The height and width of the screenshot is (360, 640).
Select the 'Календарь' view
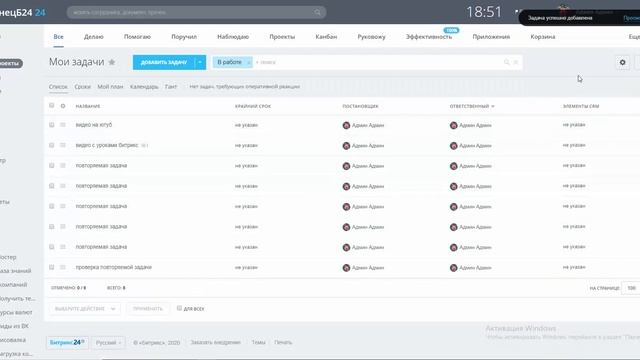144,87
